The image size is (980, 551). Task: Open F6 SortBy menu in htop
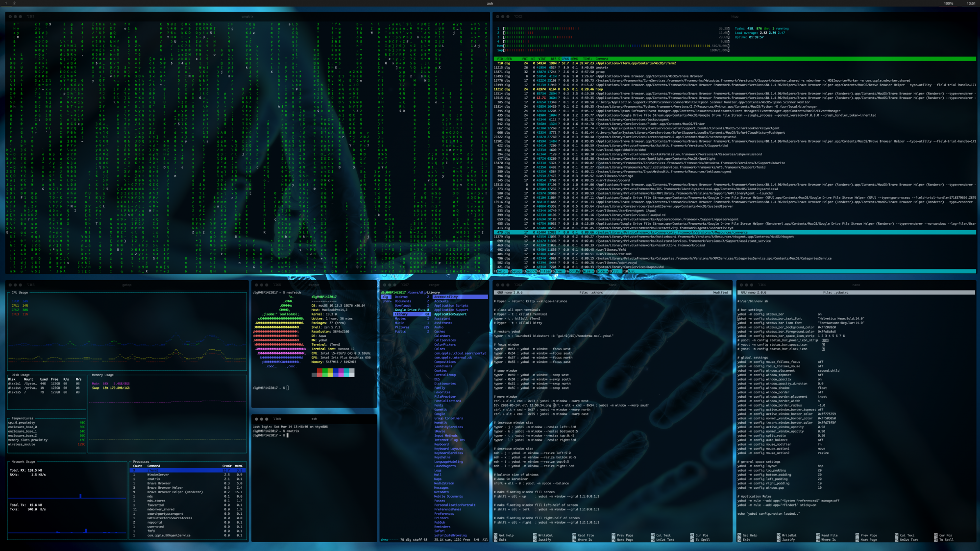[x=572, y=271]
